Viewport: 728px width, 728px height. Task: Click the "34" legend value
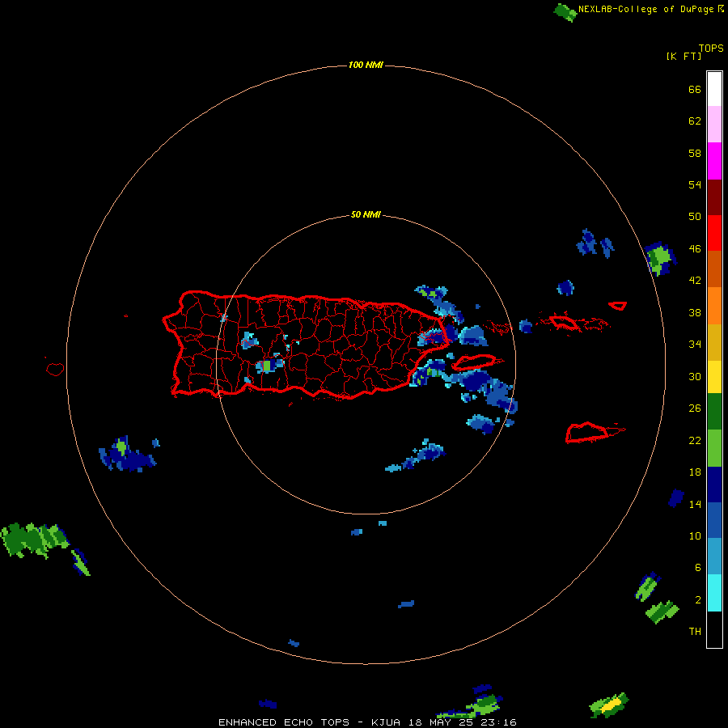[695, 345]
